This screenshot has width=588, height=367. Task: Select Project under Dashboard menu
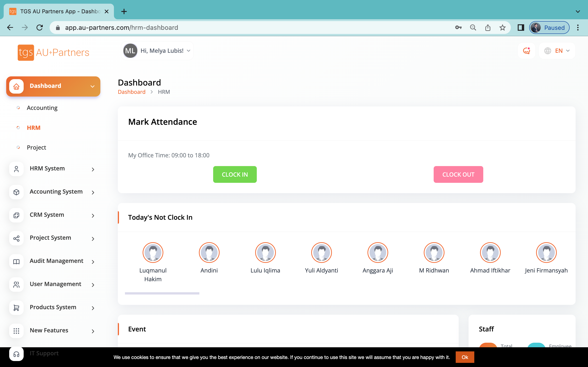pos(37,147)
